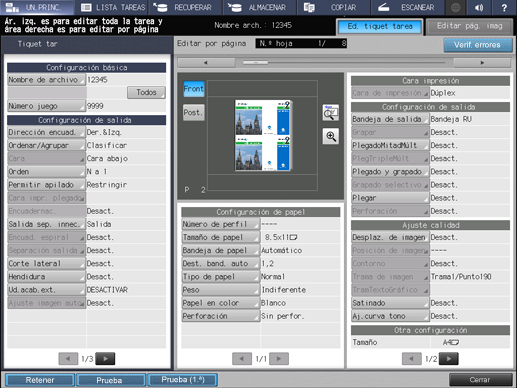The width and height of the screenshot is (517, 388).
Task: Click the Prueba (1.ª) button
Action: tap(183, 380)
